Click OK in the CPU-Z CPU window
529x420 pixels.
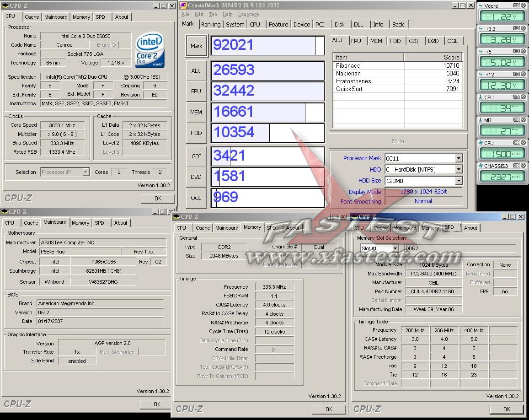point(158,199)
